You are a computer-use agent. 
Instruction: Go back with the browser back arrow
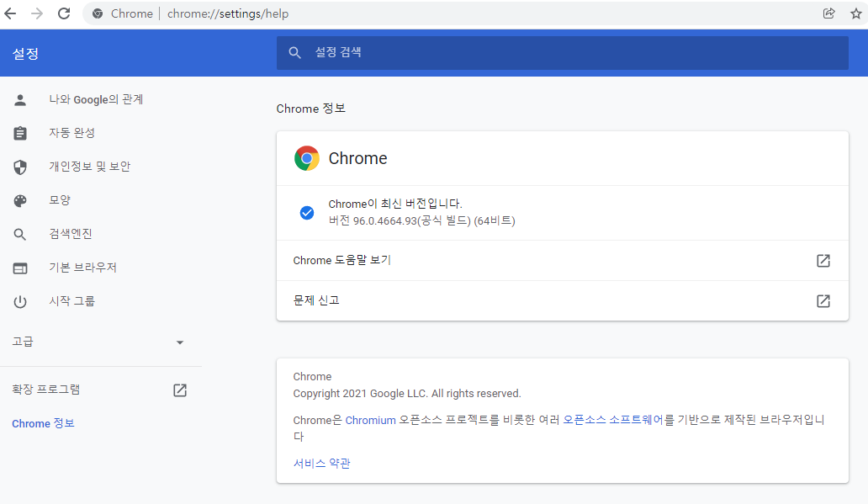tap(11, 13)
